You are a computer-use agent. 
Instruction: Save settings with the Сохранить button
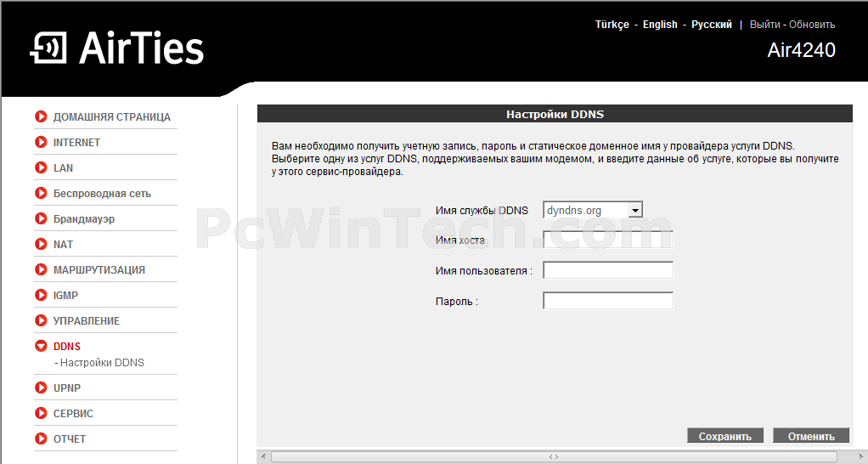coord(725,436)
